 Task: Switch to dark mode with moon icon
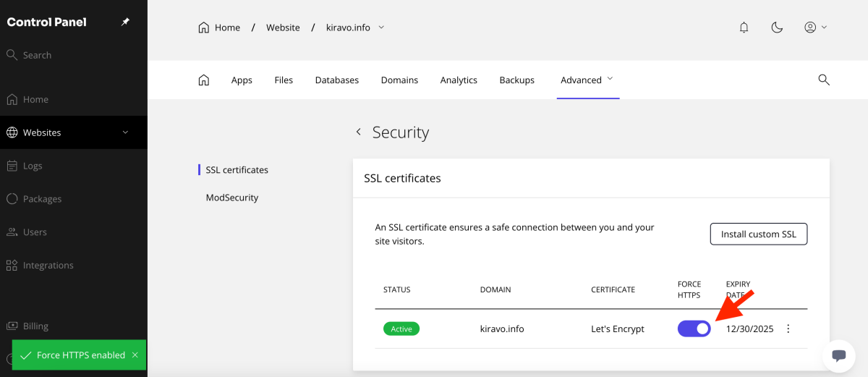coord(777,27)
